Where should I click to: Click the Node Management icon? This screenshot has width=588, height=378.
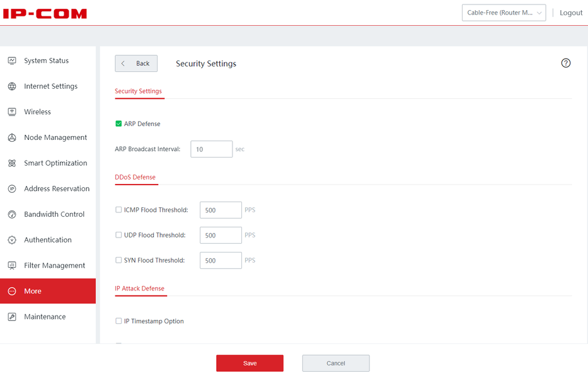pyautogui.click(x=11, y=137)
